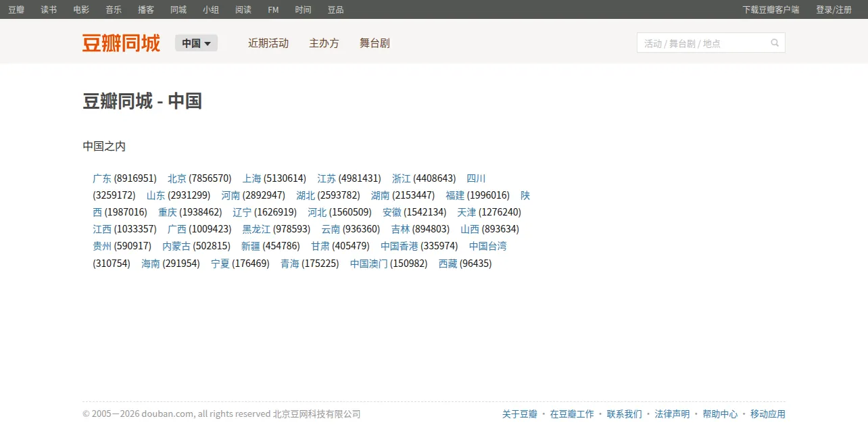Click 登录/注册 link

click(834, 9)
